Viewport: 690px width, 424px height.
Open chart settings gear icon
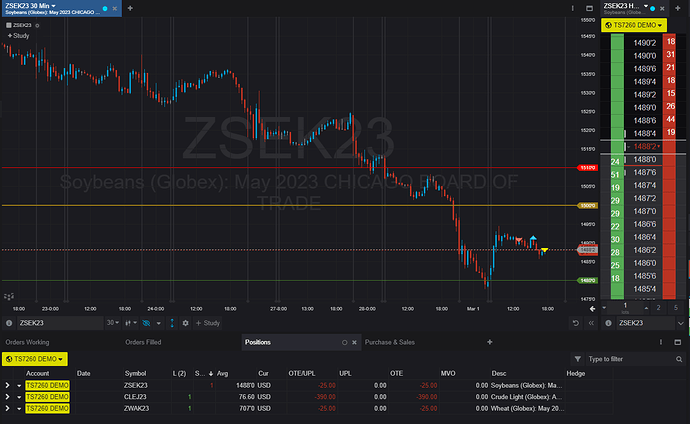coord(185,323)
